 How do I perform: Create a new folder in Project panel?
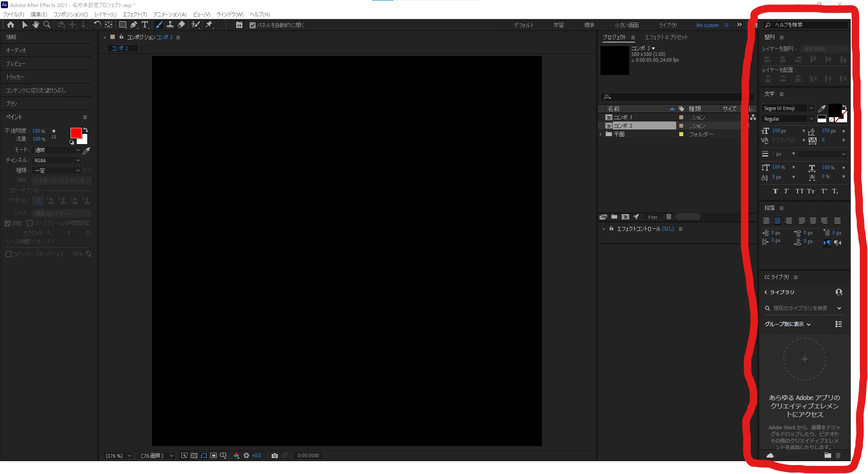[614, 217]
